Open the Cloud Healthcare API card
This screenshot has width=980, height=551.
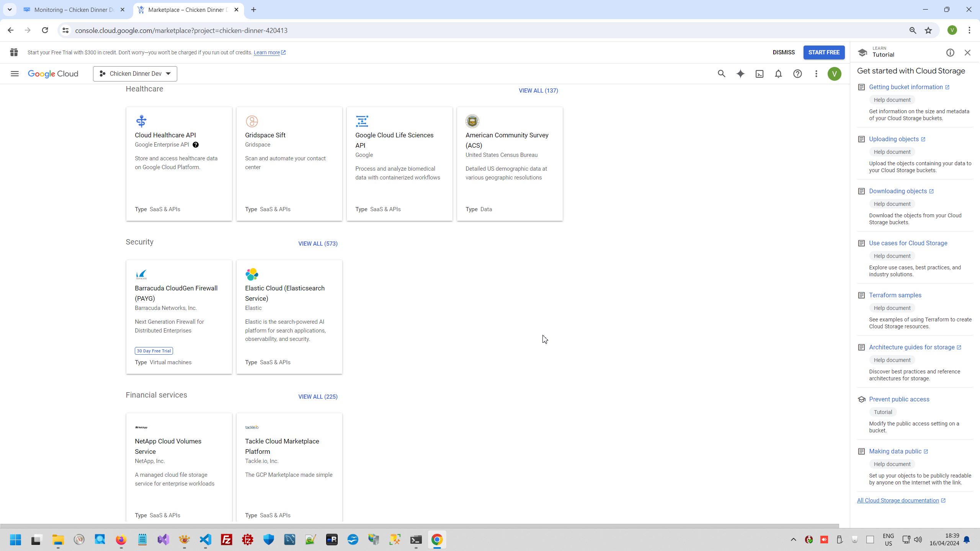click(165, 135)
